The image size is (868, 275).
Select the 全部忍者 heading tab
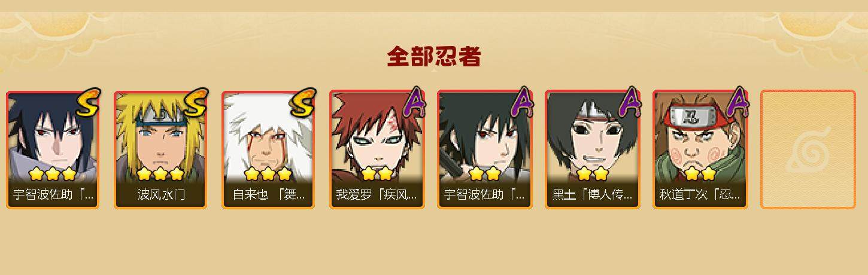click(x=433, y=57)
